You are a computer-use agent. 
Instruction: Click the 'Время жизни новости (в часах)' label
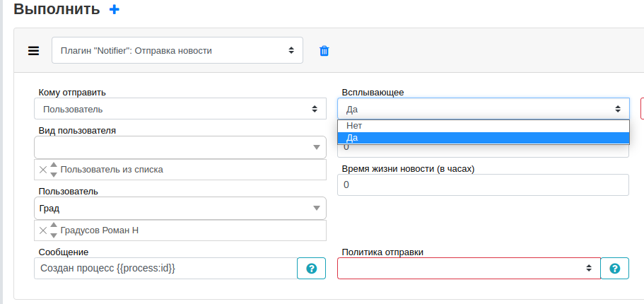tap(409, 169)
